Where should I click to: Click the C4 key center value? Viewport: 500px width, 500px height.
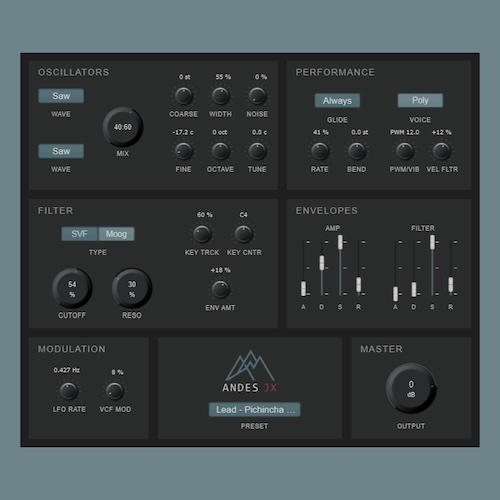point(244,215)
